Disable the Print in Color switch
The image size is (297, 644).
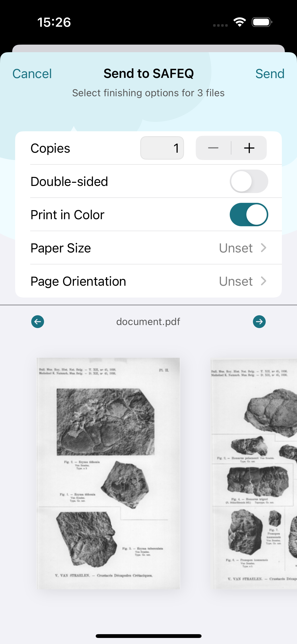(x=249, y=215)
